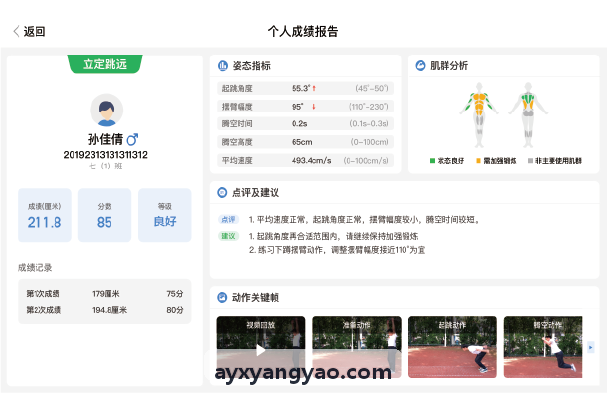Click the class label 七(1)班

105,166
